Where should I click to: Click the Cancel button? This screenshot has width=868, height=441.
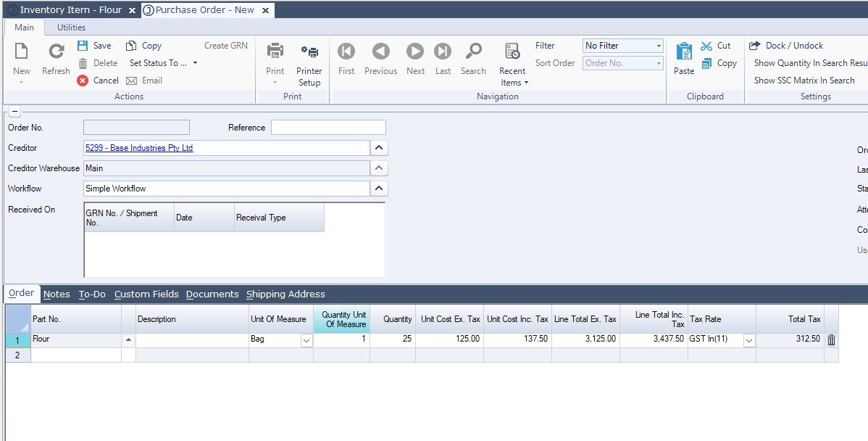(99, 81)
